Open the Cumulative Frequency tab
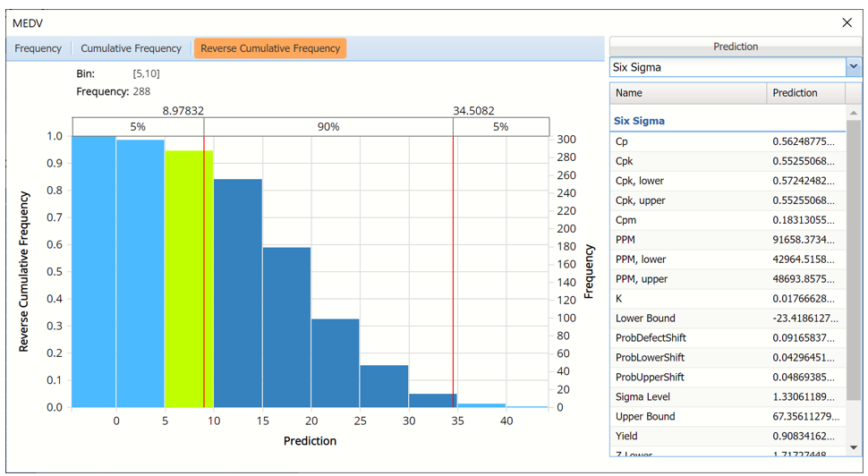 (131, 48)
